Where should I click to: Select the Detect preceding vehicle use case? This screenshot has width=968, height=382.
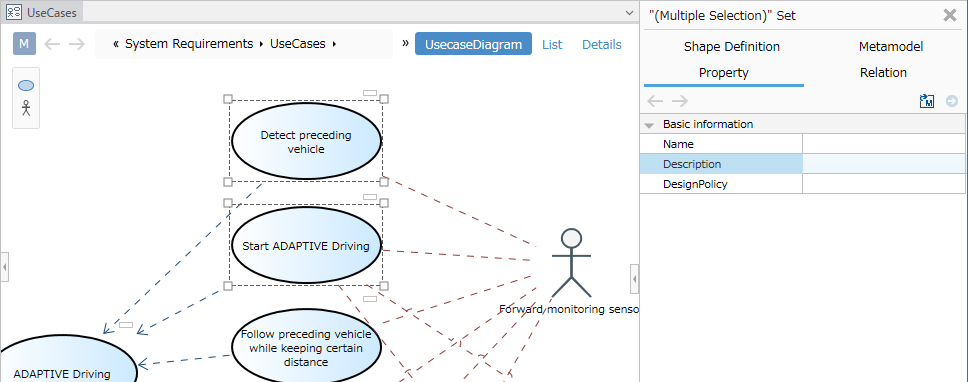point(306,141)
